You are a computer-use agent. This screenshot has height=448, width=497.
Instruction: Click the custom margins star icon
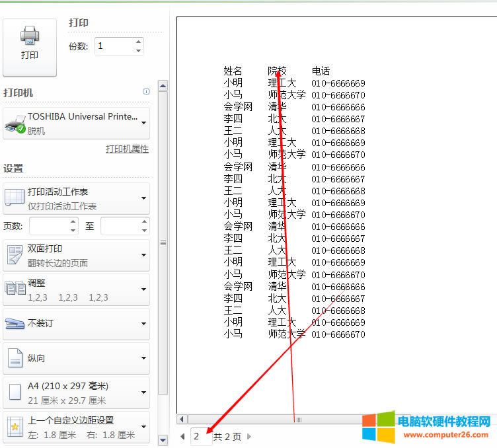tap(15, 427)
